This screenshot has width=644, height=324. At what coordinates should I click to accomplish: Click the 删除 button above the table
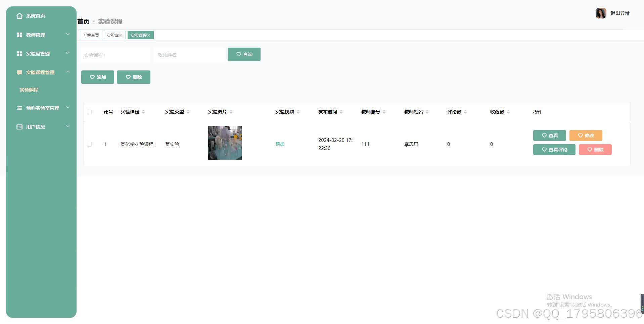pos(134,77)
